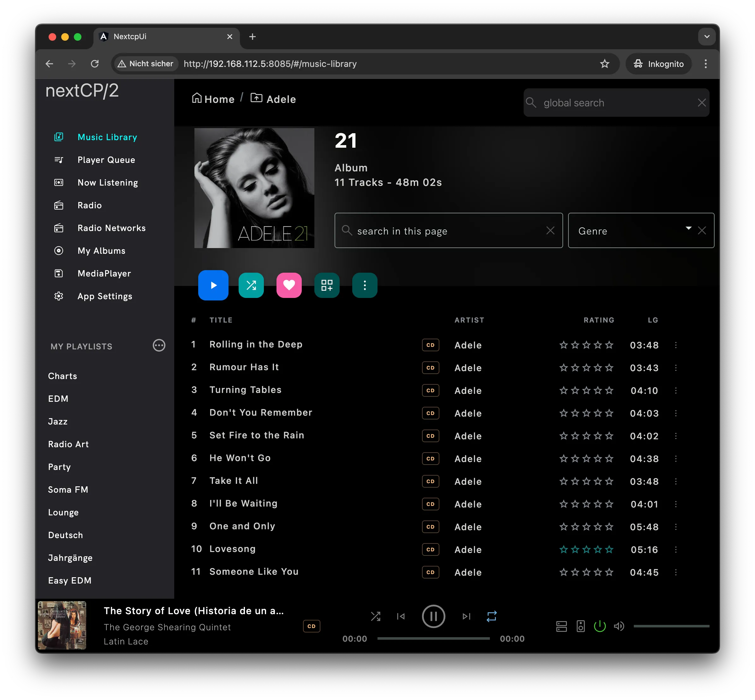Toggle repeat mode in player bar

click(x=492, y=617)
